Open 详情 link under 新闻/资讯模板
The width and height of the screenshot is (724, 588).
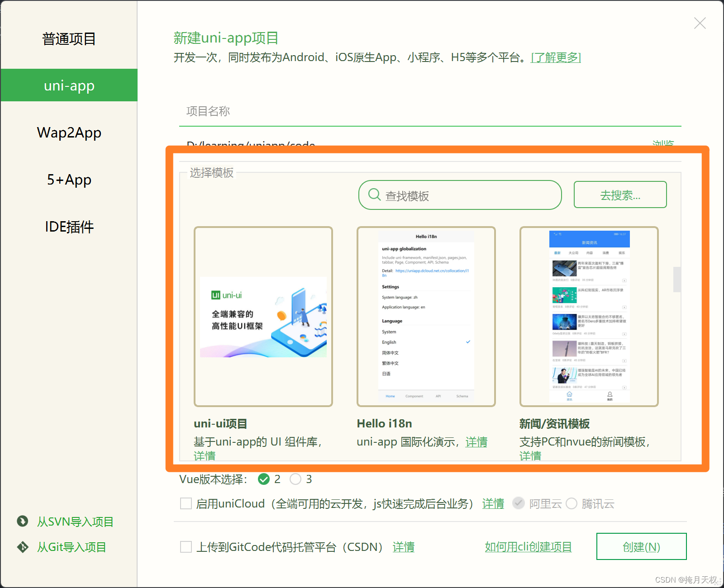pyautogui.click(x=530, y=455)
